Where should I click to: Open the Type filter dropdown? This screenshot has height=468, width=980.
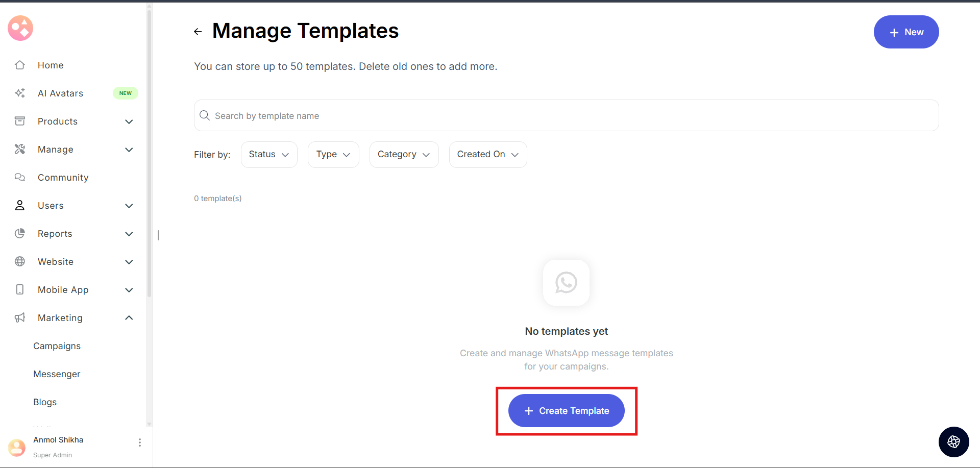coord(333,155)
